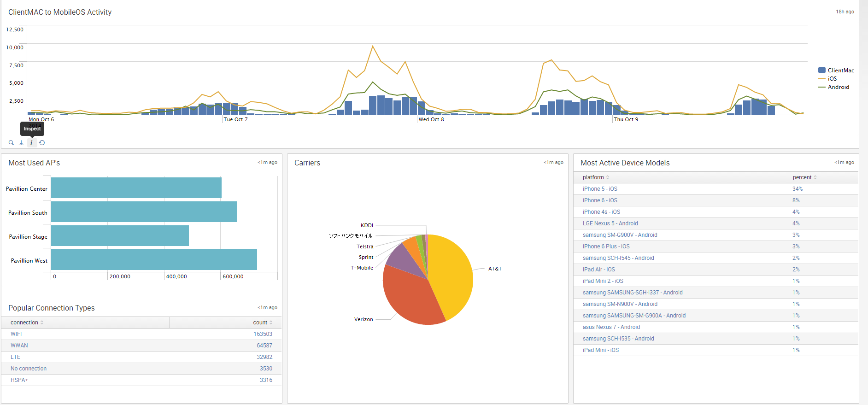Click the connection column header
The height and width of the screenshot is (405, 868).
[85, 323]
